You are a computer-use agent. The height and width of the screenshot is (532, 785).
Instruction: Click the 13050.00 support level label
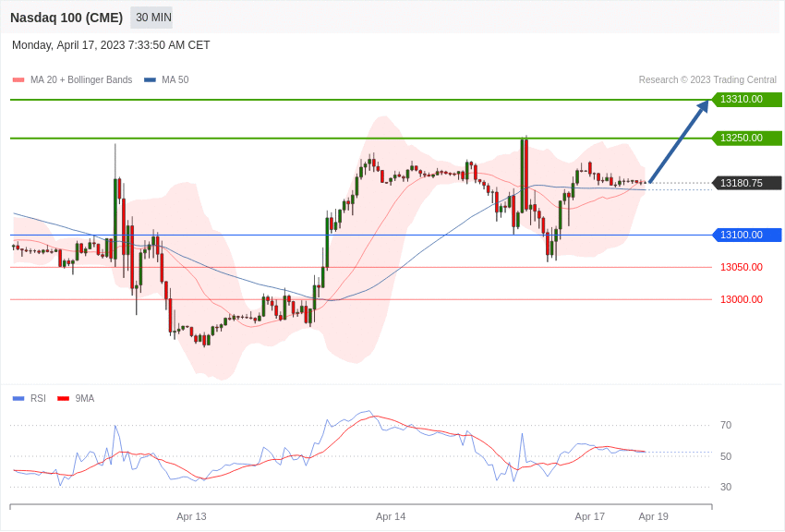(742, 267)
